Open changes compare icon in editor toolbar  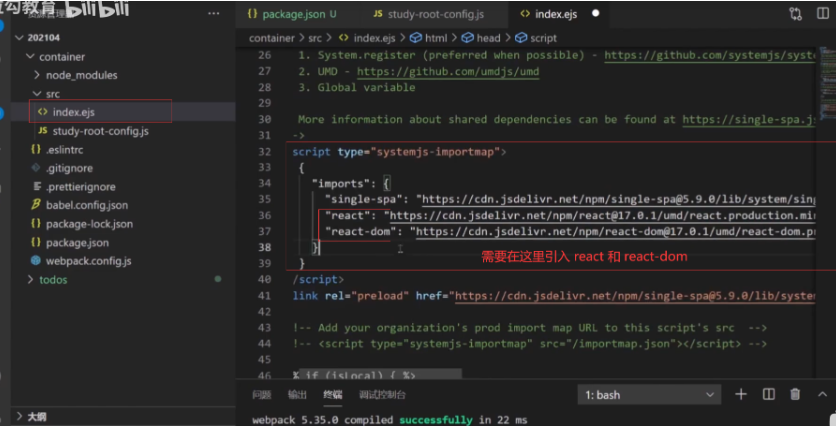click(x=795, y=14)
